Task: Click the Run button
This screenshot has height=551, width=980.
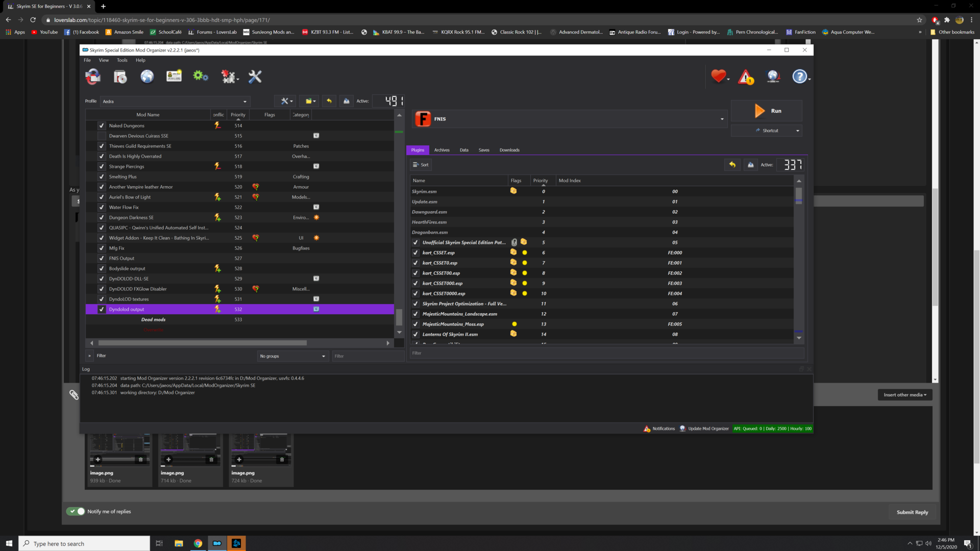Action: click(x=767, y=111)
